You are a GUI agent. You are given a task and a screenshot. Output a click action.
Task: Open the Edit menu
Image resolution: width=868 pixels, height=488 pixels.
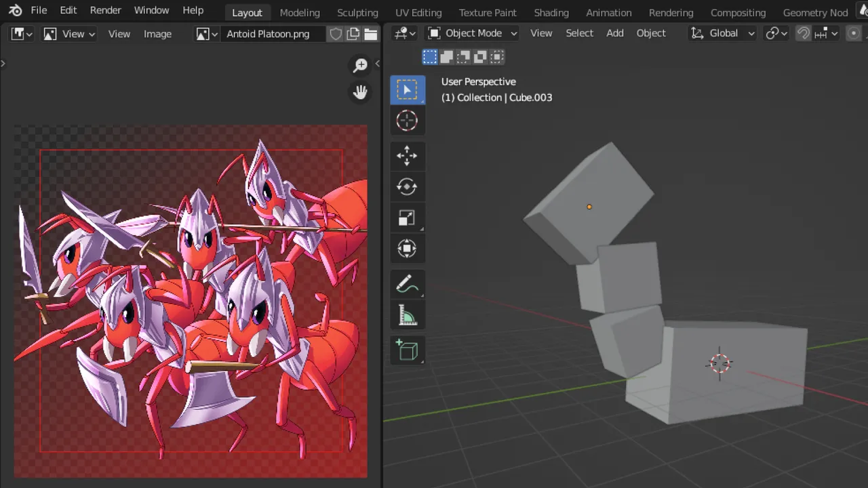coord(68,10)
